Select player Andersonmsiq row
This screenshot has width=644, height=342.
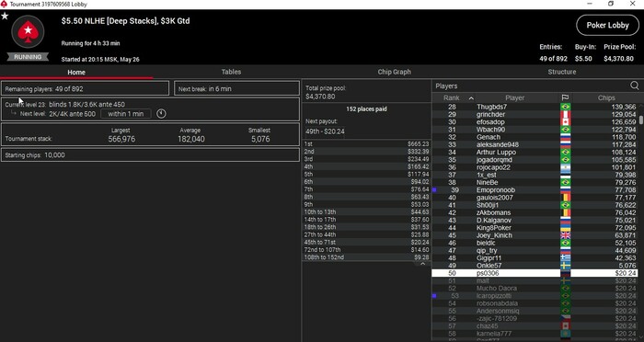pyautogui.click(x=535, y=311)
